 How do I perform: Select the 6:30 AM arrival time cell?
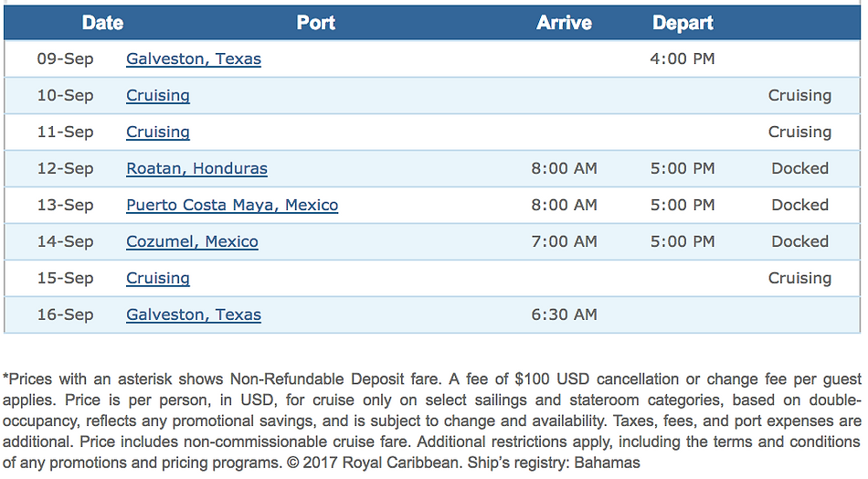pos(564,314)
